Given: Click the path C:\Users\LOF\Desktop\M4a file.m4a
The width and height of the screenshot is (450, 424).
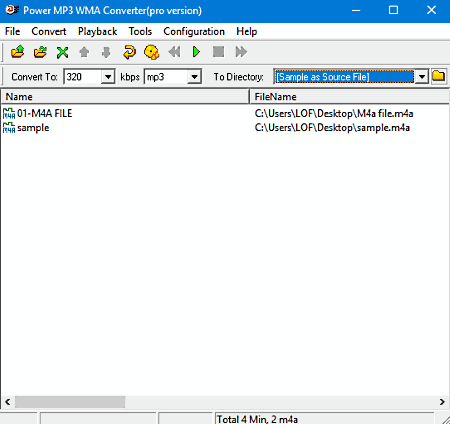Looking at the screenshot, I should (x=334, y=114).
